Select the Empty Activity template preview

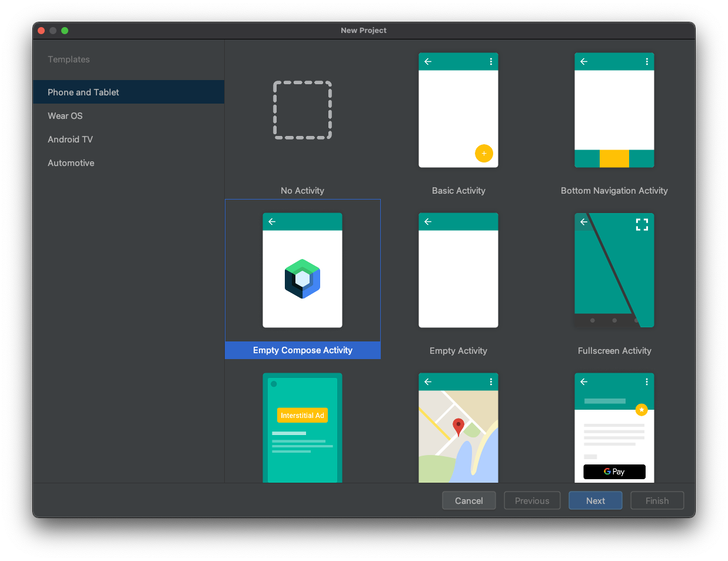pyautogui.click(x=458, y=270)
